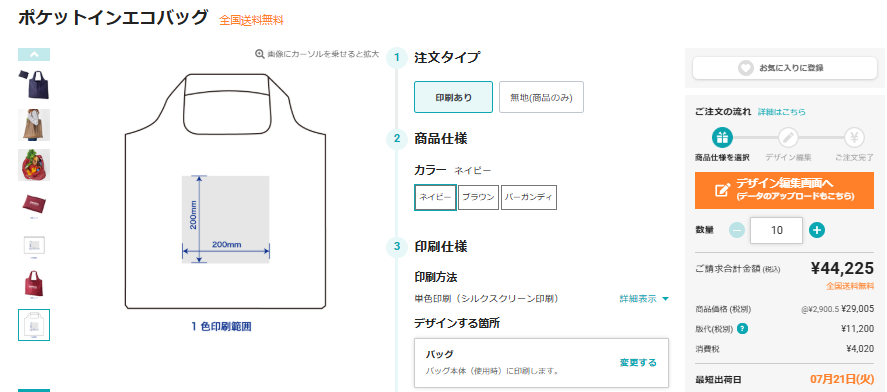
Task: Open 詳細はこちら order flow link
Action: tap(782, 112)
